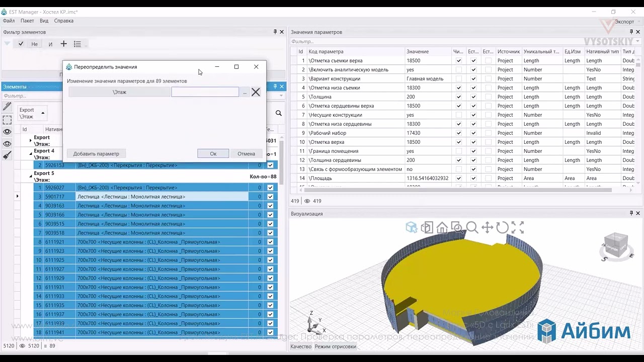Click the 3D cube selection icon in visualization toolbar
The height and width of the screenshot is (362, 644).
(x=412, y=228)
